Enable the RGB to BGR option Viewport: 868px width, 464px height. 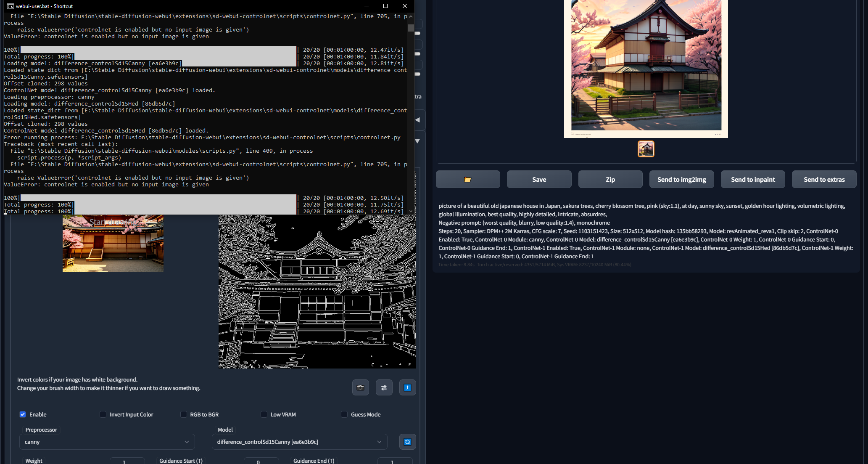(x=184, y=414)
